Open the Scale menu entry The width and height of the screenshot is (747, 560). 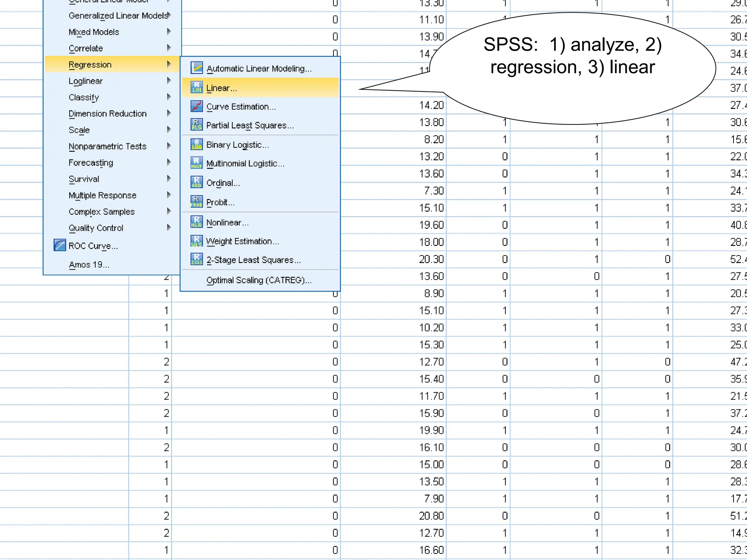click(x=112, y=130)
